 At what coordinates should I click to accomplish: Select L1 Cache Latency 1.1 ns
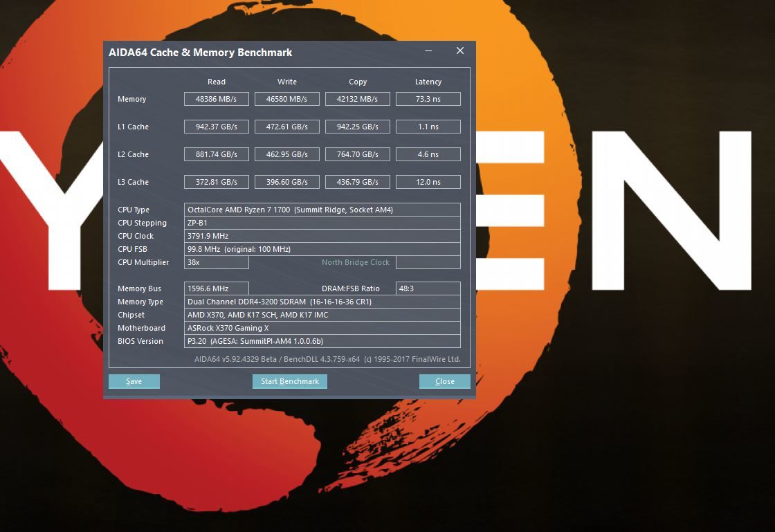tap(428, 127)
